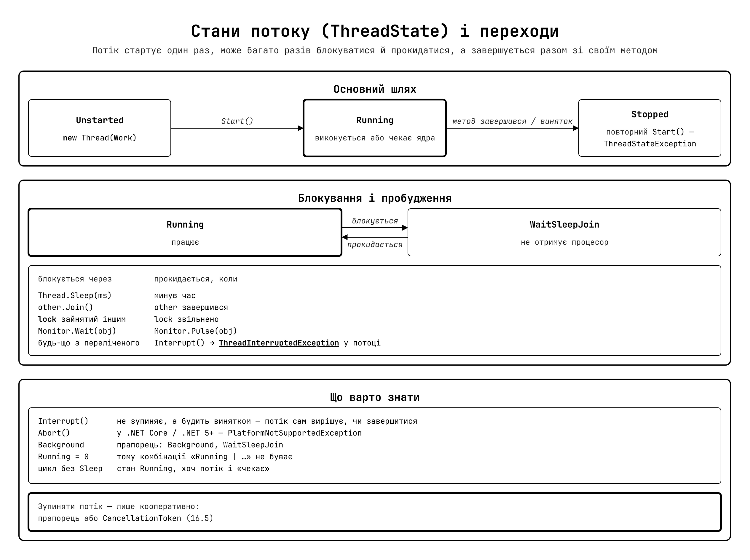Click the Start() arrow label
750x560 pixels.
point(237,121)
